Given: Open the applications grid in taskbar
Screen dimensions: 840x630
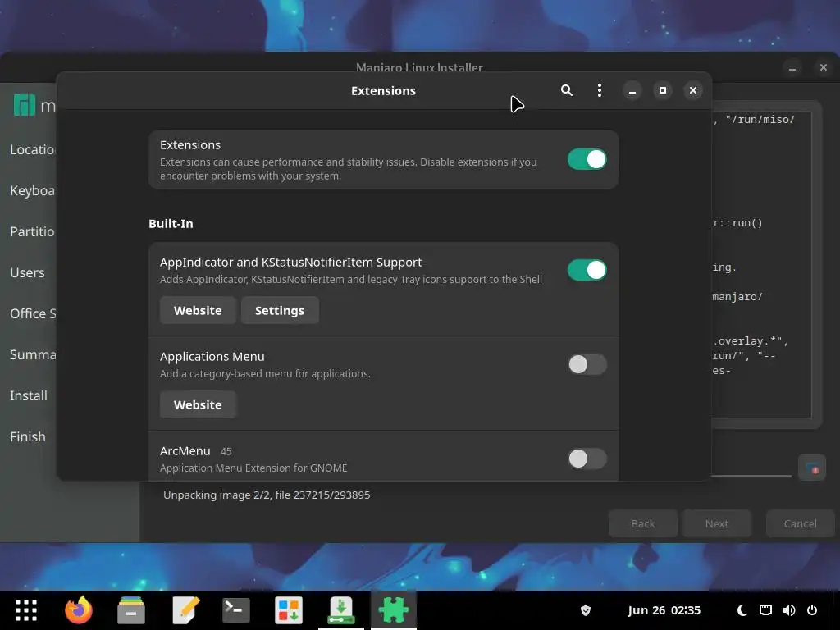Looking at the screenshot, I should click(x=26, y=610).
